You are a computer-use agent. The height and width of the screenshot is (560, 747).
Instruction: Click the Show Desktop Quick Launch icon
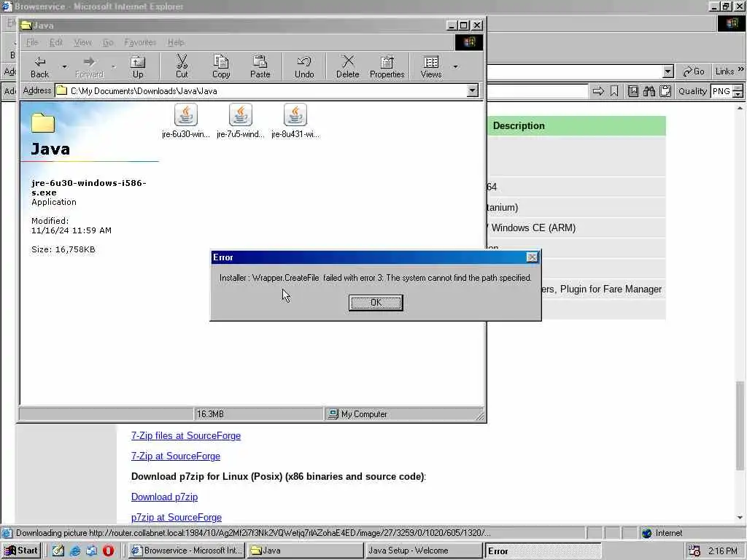point(58,551)
